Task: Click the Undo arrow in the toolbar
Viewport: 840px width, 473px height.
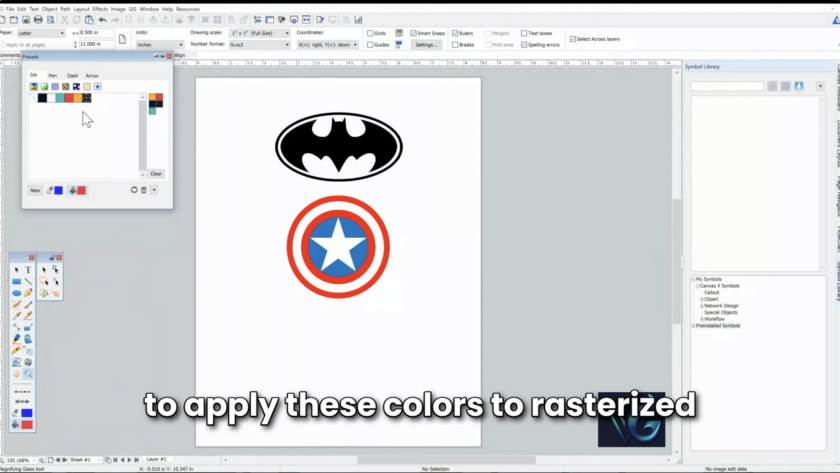Action: (102, 20)
